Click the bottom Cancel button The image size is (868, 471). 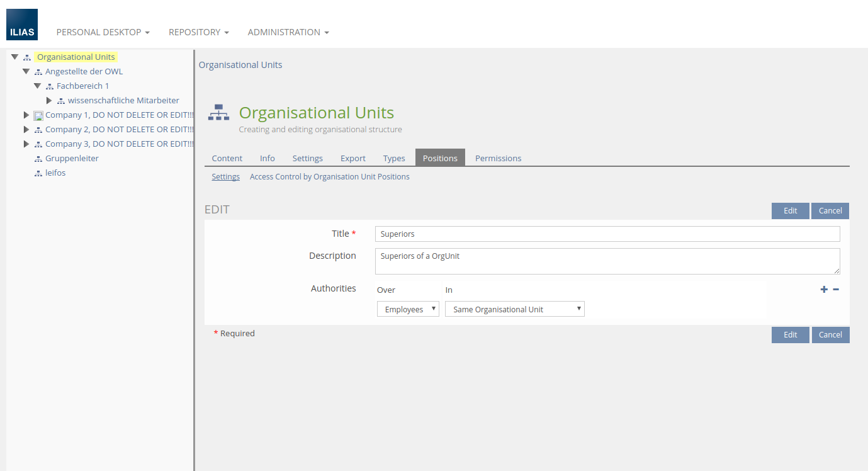tap(830, 335)
